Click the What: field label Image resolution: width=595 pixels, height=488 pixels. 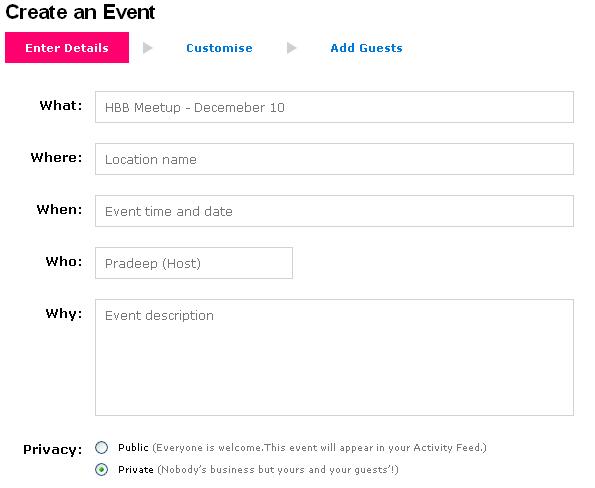click(x=61, y=105)
